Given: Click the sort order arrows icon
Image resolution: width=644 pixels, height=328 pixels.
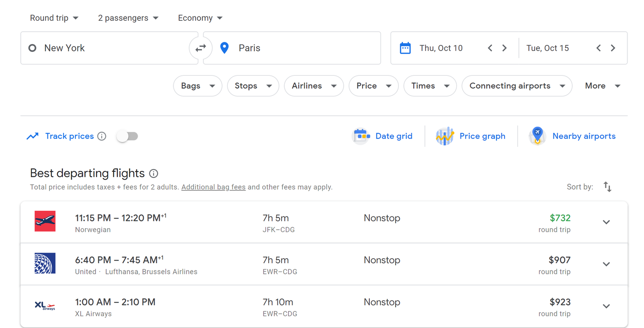Looking at the screenshot, I should click(x=607, y=187).
